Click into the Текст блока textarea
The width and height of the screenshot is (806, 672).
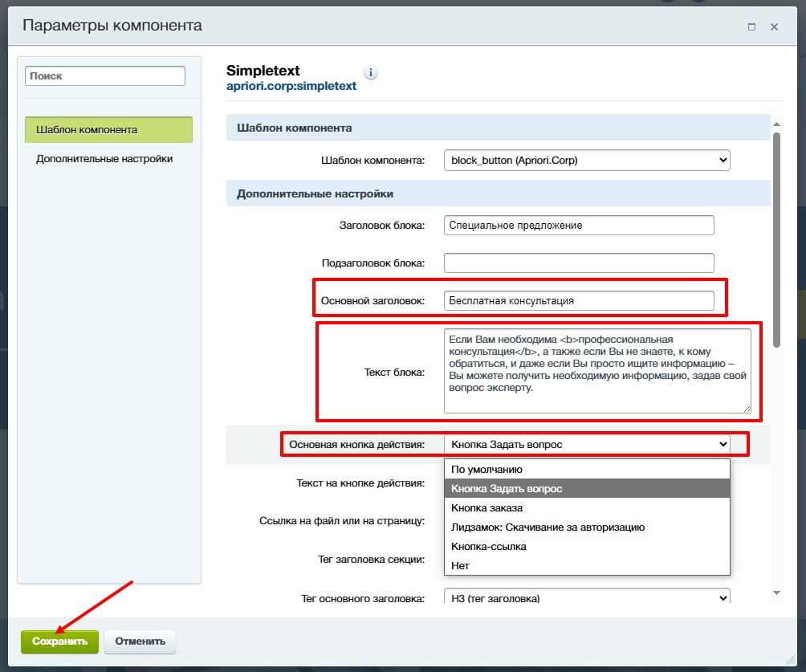click(596, 370)
